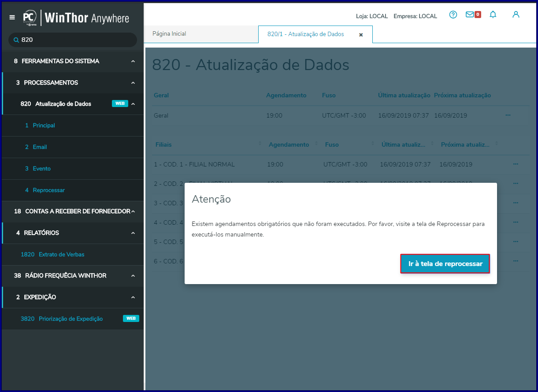The height and width of the screenshot is (392, 538).
Task: Click the search field containing 820
Action: pos(73,40)
